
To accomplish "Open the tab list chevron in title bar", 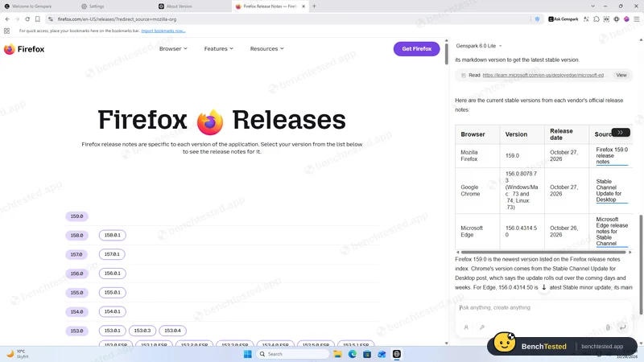I will [592, 6].
